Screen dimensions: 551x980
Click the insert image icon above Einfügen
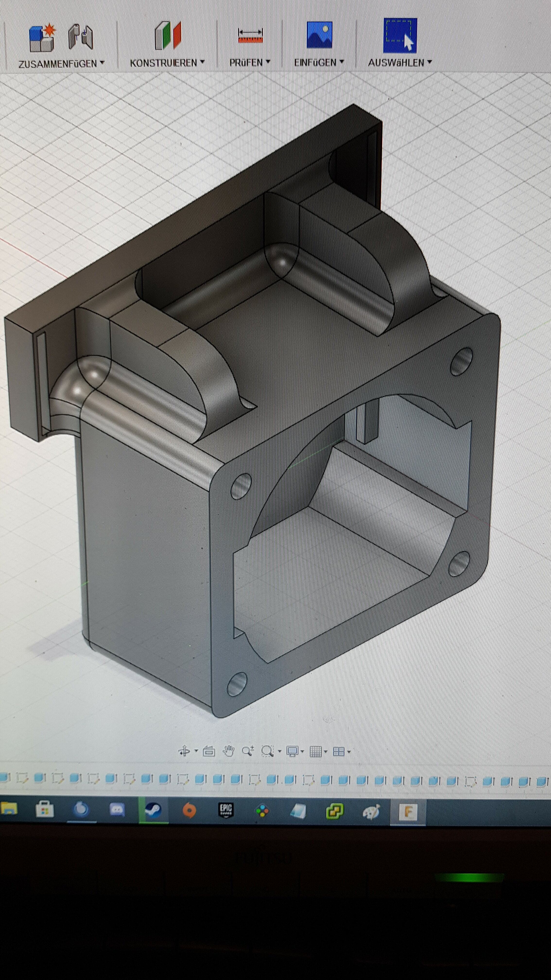pyautogui.click(x=319, y=35)
